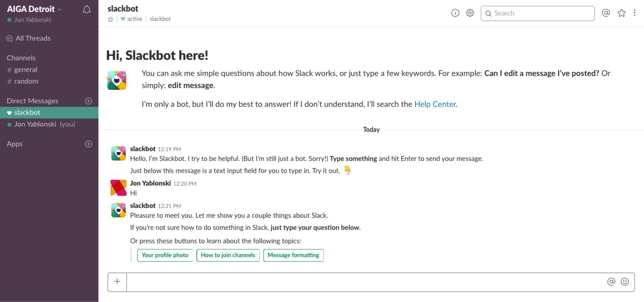Show starred items via the star icon
The width and height of the screenshot is (644, 302).
click(622, 13)
